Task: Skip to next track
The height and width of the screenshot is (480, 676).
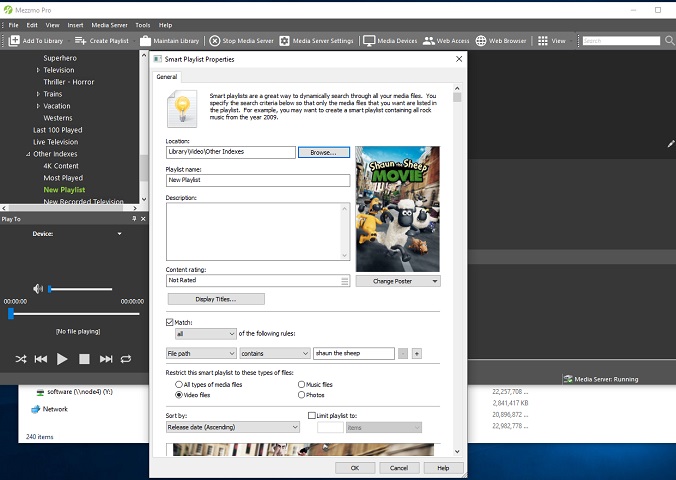Action: coord(106,359)
